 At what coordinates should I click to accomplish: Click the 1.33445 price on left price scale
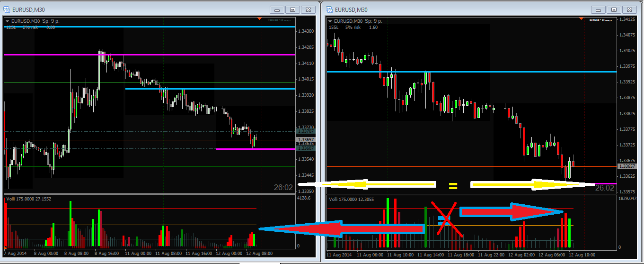pos(306,174)
